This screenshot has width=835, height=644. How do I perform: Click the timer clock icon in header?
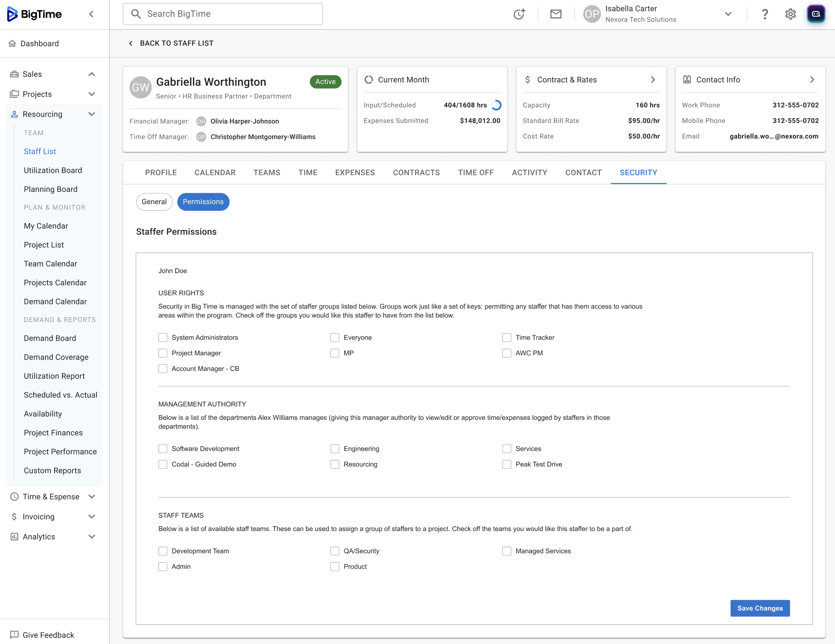519,14
